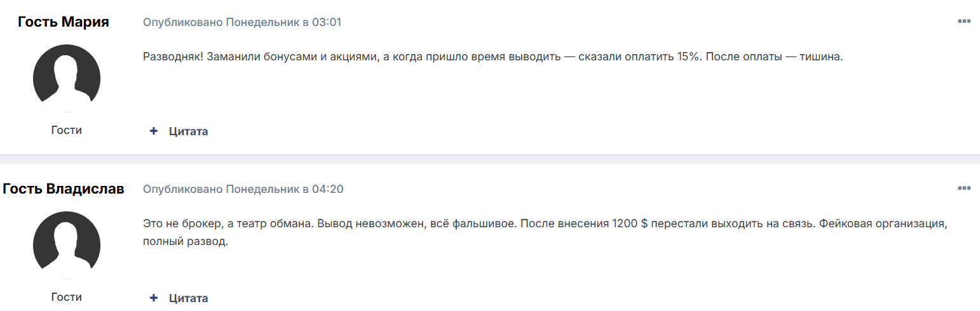Click "полный развод." line in Владислав's comment
The width and height of the screenshot is (980, 311).
coord(185,242)
